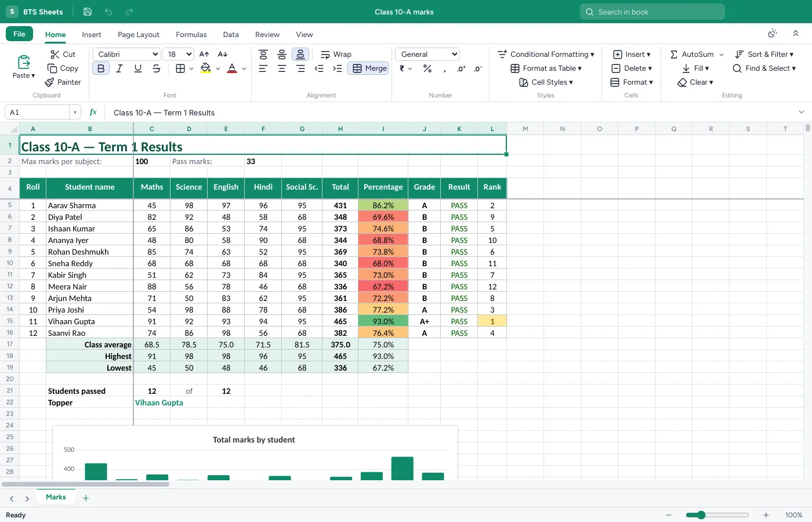This screenshot has height=522, width=812.
Task: Open the General number format dropdown
Action: coord(427,55)
